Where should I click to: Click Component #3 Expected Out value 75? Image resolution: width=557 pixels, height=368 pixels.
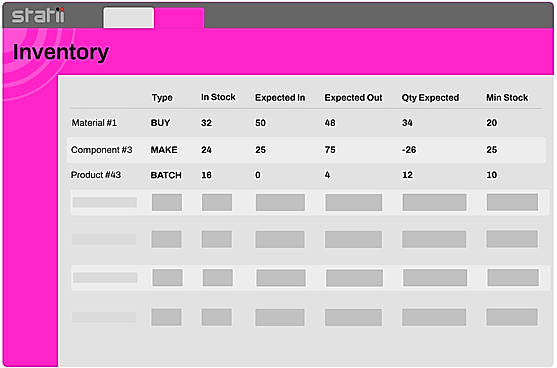[x=330, y=150]
